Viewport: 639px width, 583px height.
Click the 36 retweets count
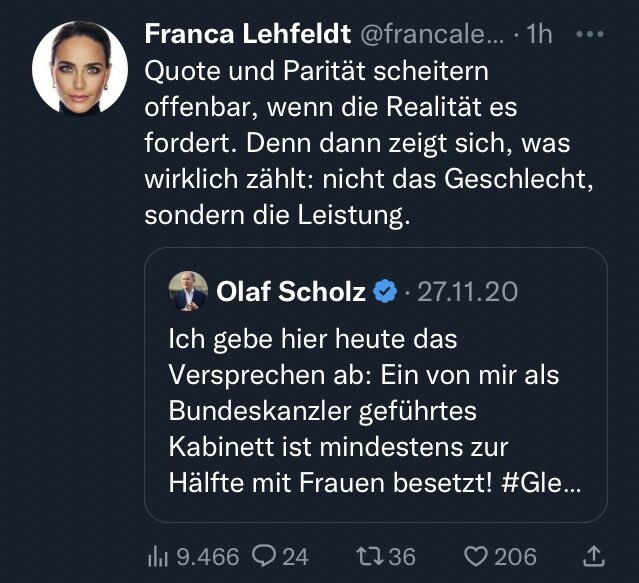[401, 556]
